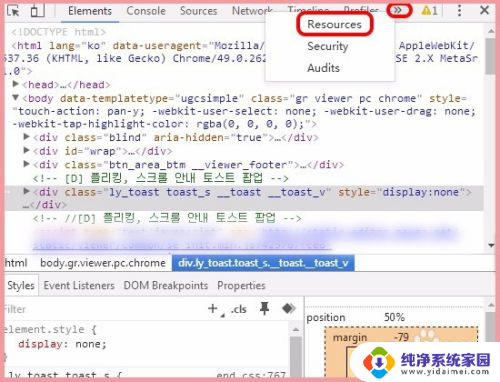Open the more tabs chevron menu
This screenshot has width=500, height=382.
(398, 10)
